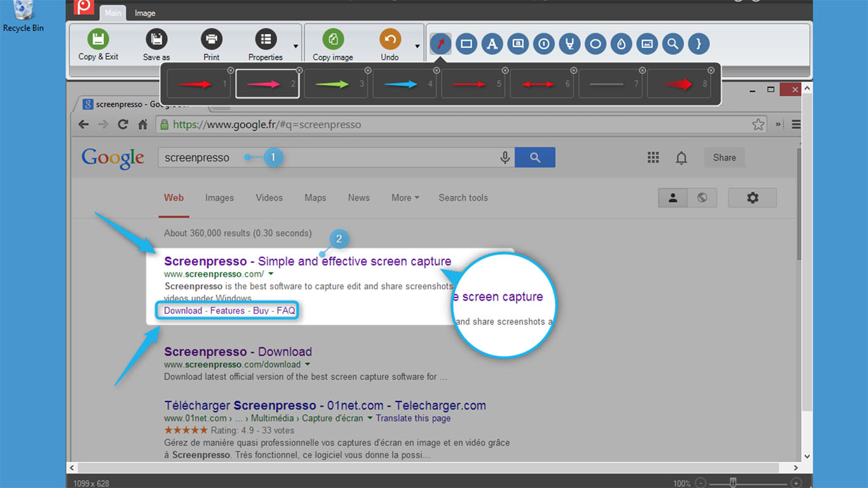Choose red arrow preset 1
The width and height of the screenshot is (868, 488).
[x=198, y=83]
